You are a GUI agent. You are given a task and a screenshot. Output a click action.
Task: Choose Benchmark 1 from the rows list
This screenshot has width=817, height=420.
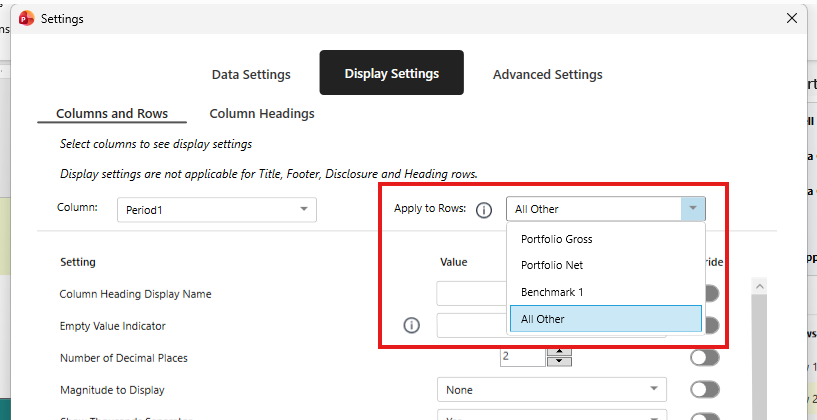[x=605, y=292]
